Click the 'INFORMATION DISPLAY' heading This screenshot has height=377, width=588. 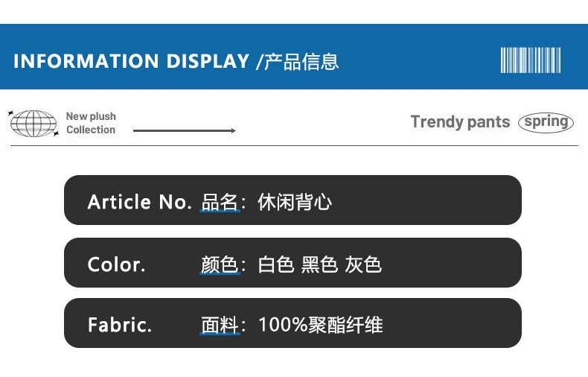(x=131, y=61)
